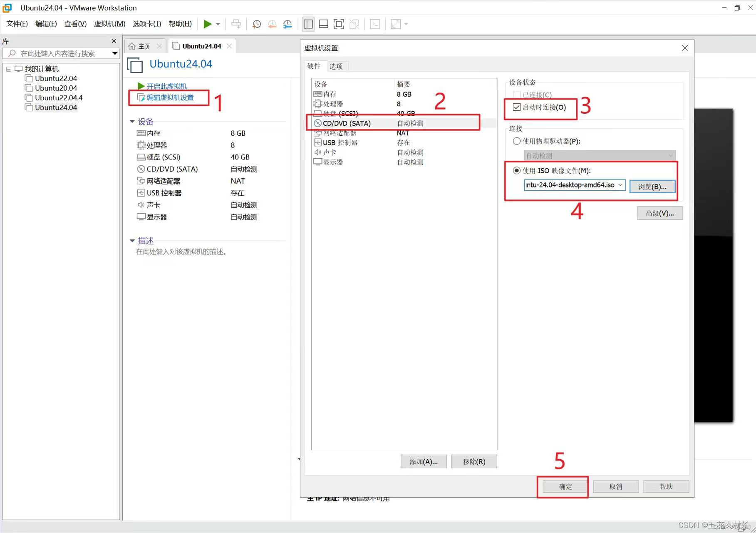
Task: Click 网络适配器 in the VM summary list
Action: click(164, 181)
